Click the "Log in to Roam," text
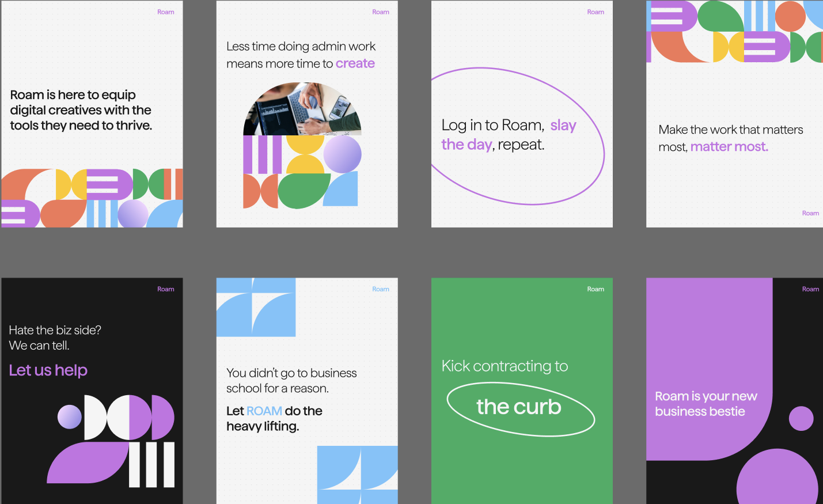 click(x=492, y=126)
